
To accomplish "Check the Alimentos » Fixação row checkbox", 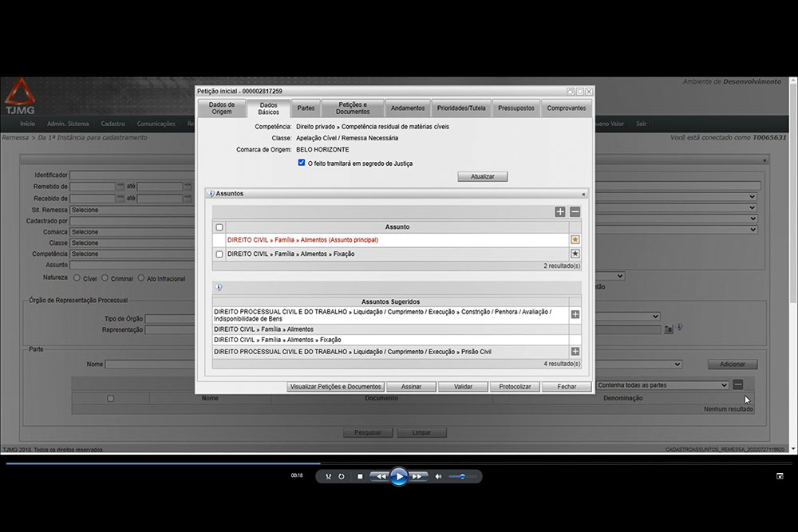I will (x=219, y=254).
